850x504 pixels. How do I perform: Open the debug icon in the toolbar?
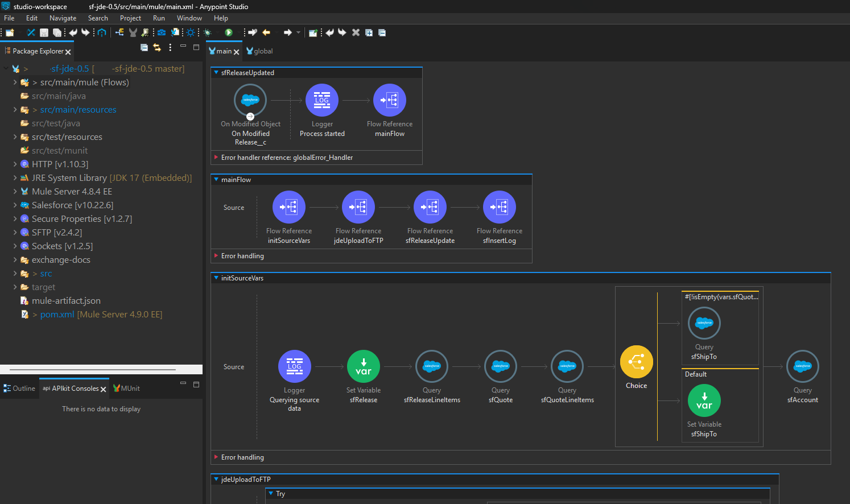(x=208, y=32)
